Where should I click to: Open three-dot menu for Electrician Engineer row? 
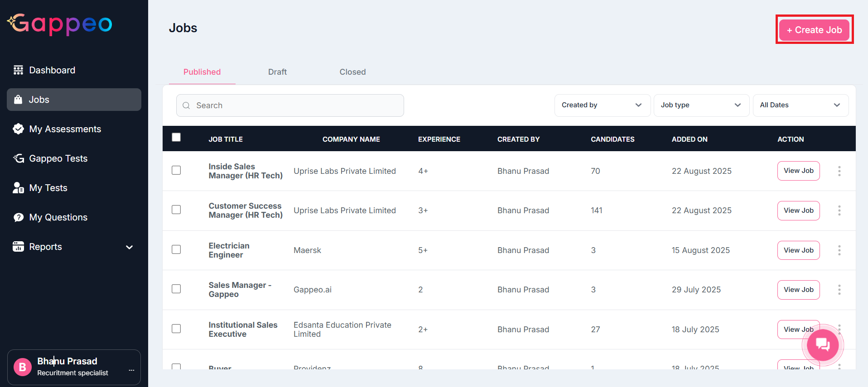pyautogui.click(x=839, y=250)
